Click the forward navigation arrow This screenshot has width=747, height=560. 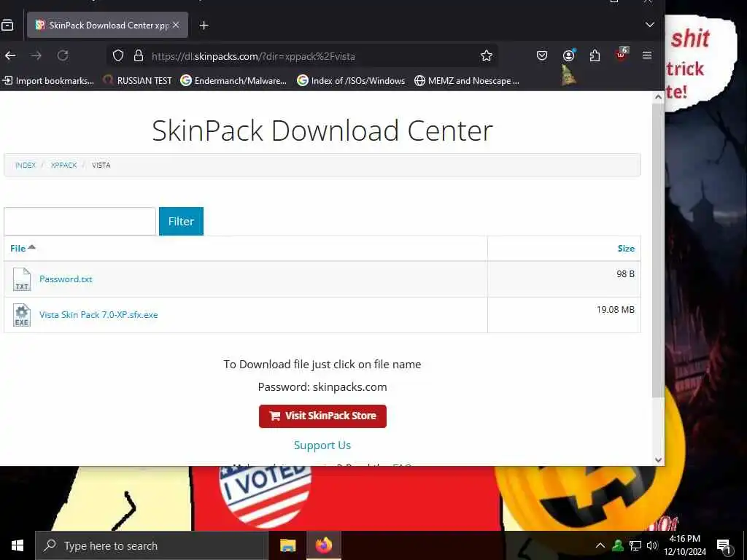[x=36, y=55]
